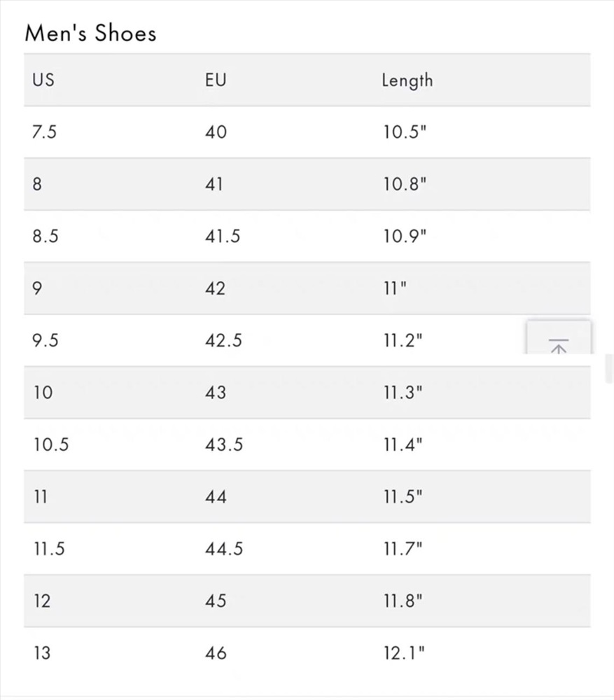Select the US size 10.5 cell
The height and width of the screenshot is (700, 614).
[51, 444]
